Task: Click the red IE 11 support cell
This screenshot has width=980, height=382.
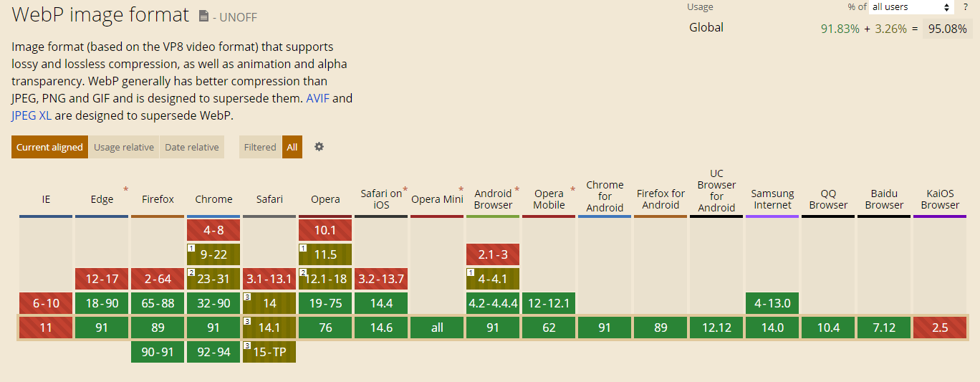Action: tap(46, 328)
